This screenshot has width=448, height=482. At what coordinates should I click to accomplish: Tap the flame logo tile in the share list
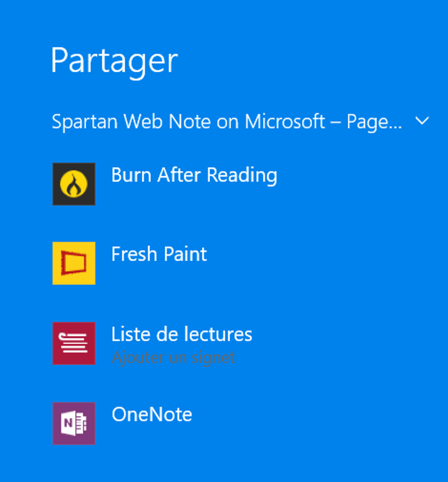click(74, 184)
